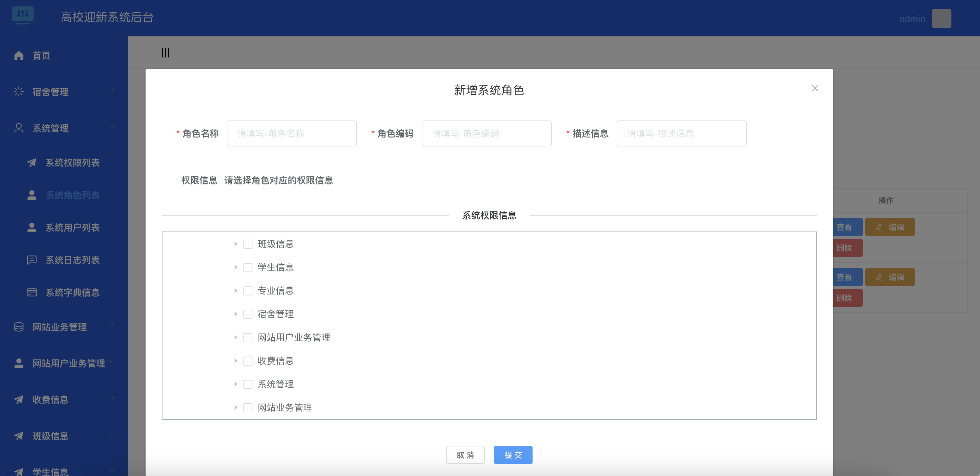980x476 pixels.
Task: Click the app logo icon in header
Action: (x=22, y=15)
